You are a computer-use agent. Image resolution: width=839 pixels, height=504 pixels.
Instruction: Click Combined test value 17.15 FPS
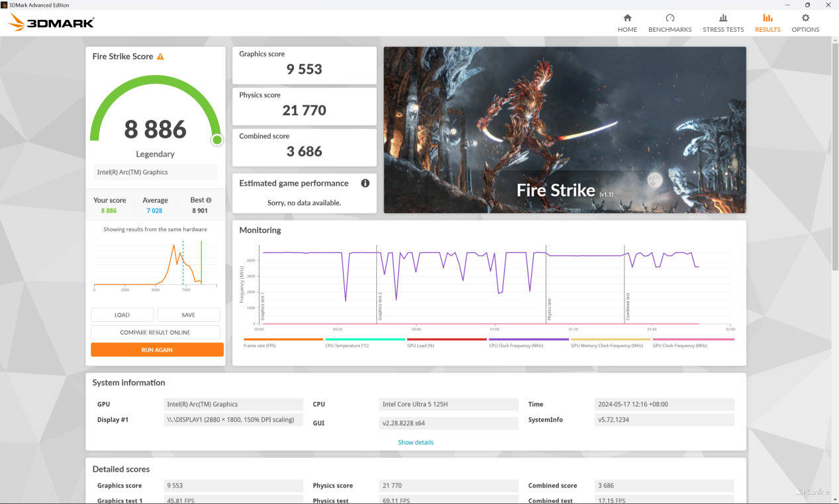pyautogui.click(x=664, y=500)
